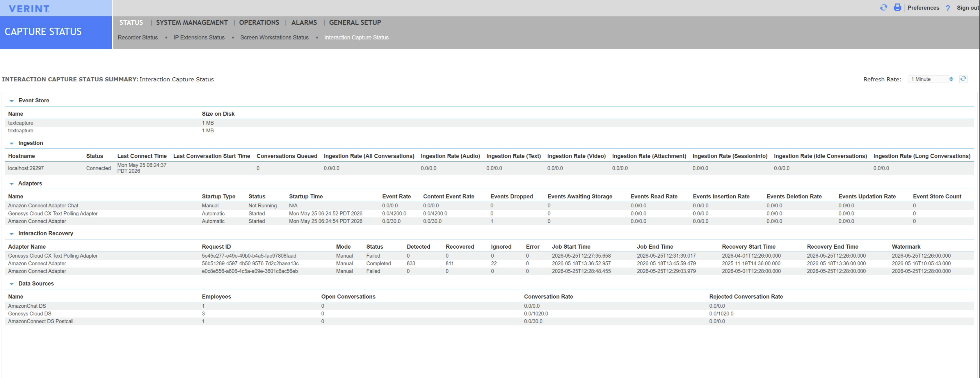Collapse the Ingestion section
The image size is (980, 378).
tap(11, 143)
